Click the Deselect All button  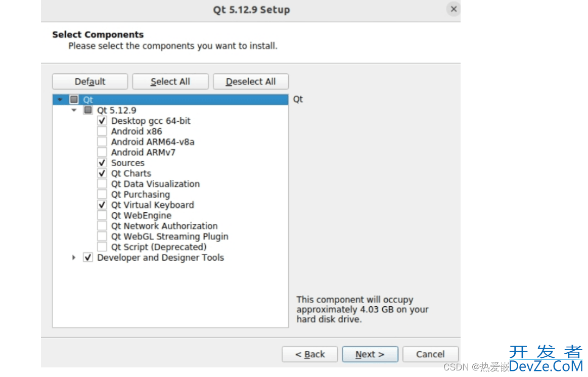(x=250, y=81)
